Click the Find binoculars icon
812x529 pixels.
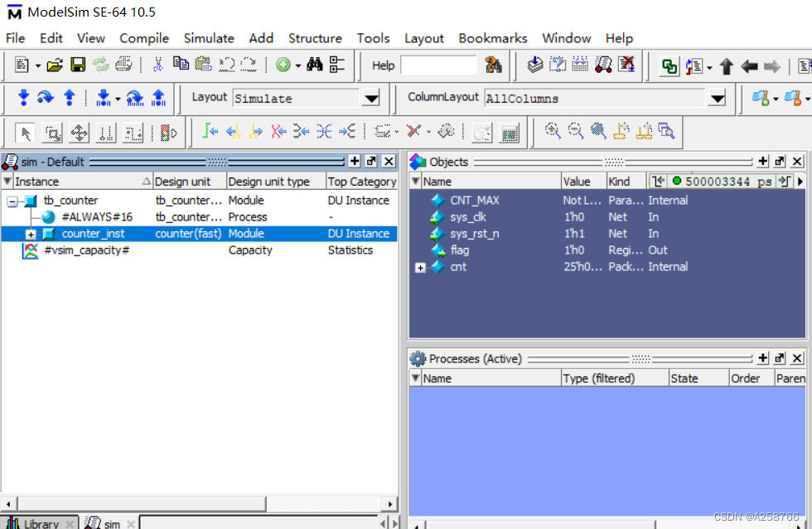tap(314, 65)
